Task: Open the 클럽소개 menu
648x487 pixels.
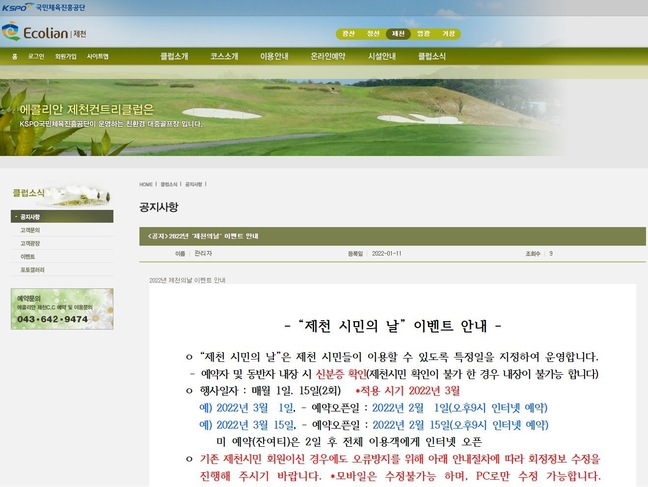Action: [174, 56]
